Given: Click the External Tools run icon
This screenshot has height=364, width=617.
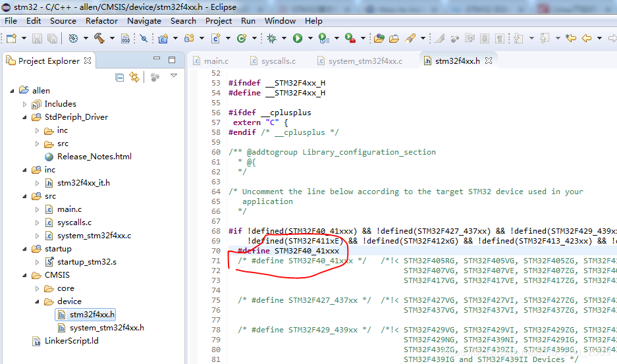Looking at the screenshot, I should (x=350, y=38).
